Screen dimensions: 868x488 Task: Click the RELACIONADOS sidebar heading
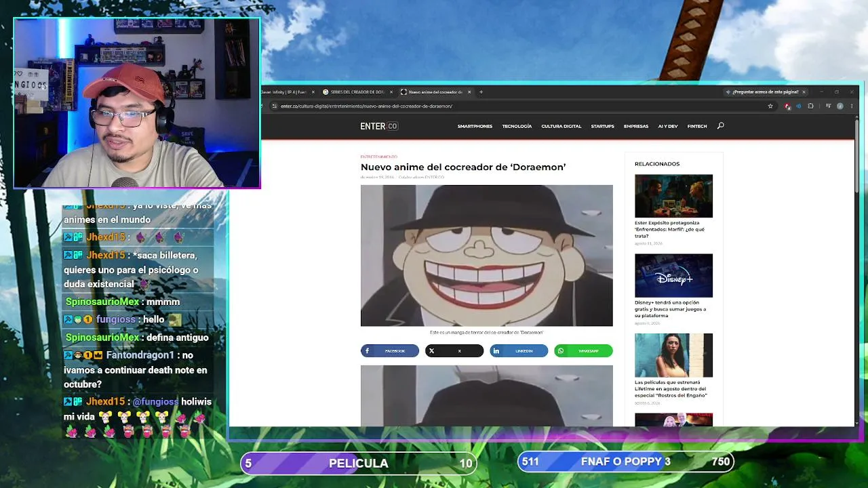point(657,164)
